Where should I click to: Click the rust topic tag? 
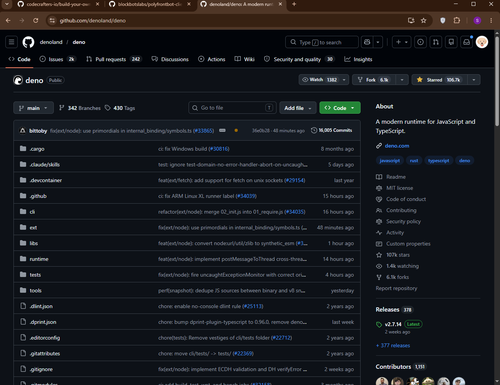point(414,161)
